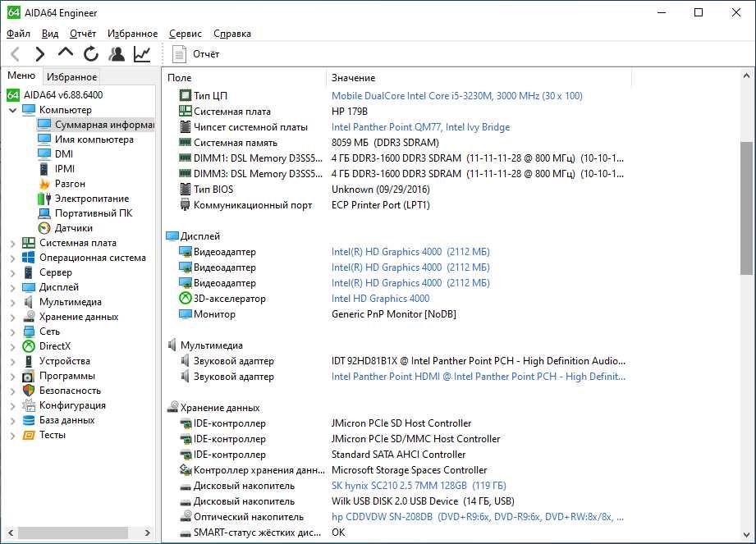The width and height of the screenshot is (756, 544).
Task: Select Безопасность with the shield icon
Action: [70, 391]
